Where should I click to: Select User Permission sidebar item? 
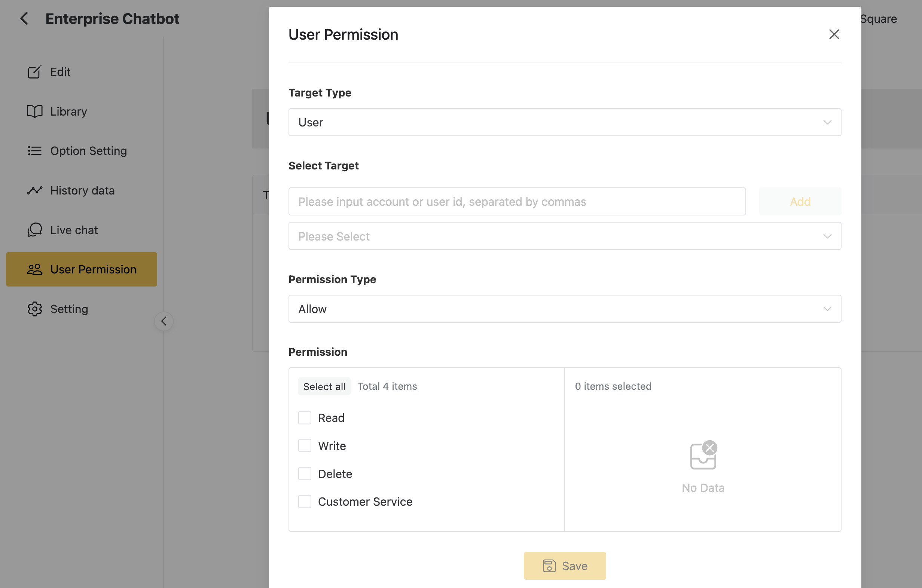(82, 269)
